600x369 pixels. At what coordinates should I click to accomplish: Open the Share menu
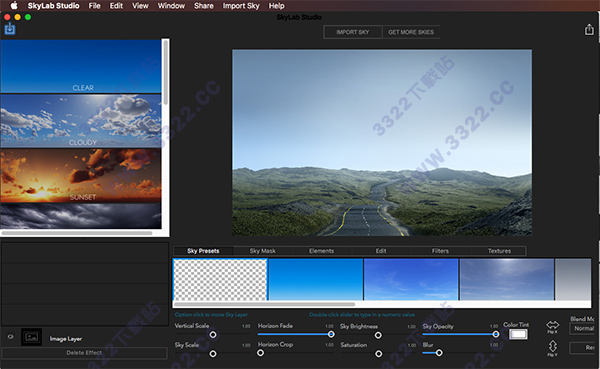[204, 6]
